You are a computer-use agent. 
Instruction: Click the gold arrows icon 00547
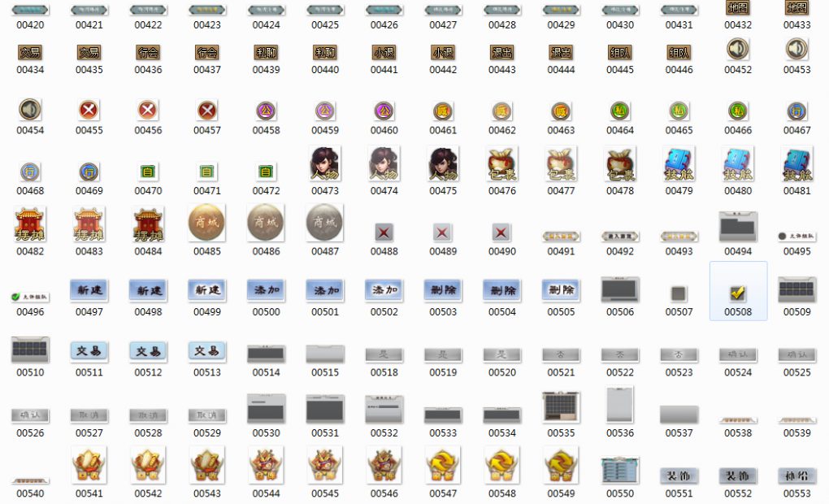pyautogui.click(x=443, y=465)
